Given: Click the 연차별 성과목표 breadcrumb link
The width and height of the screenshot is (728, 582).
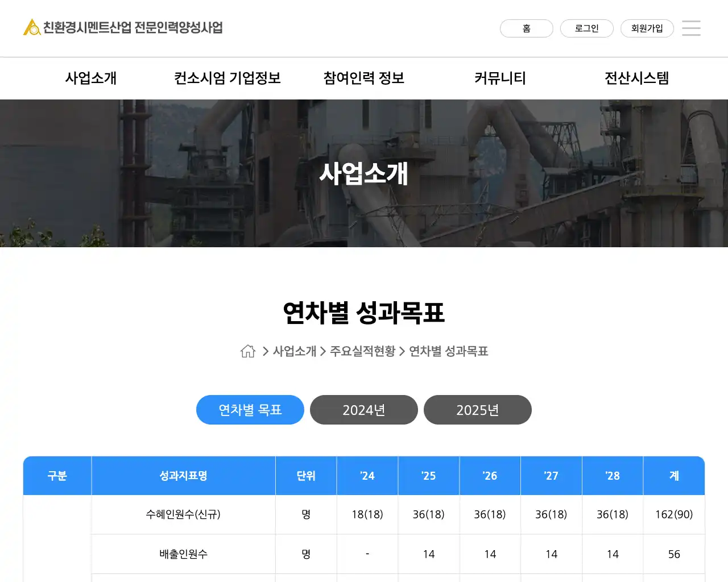Looking at the screenshot, I should (x=448, y=351).
